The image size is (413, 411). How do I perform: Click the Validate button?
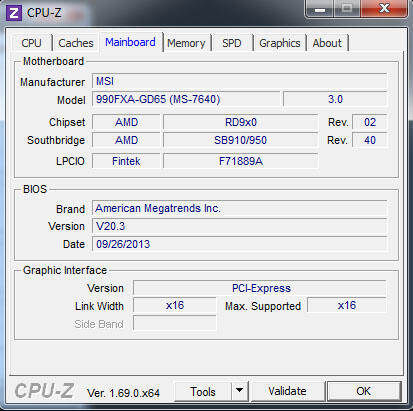coord(287,391)
